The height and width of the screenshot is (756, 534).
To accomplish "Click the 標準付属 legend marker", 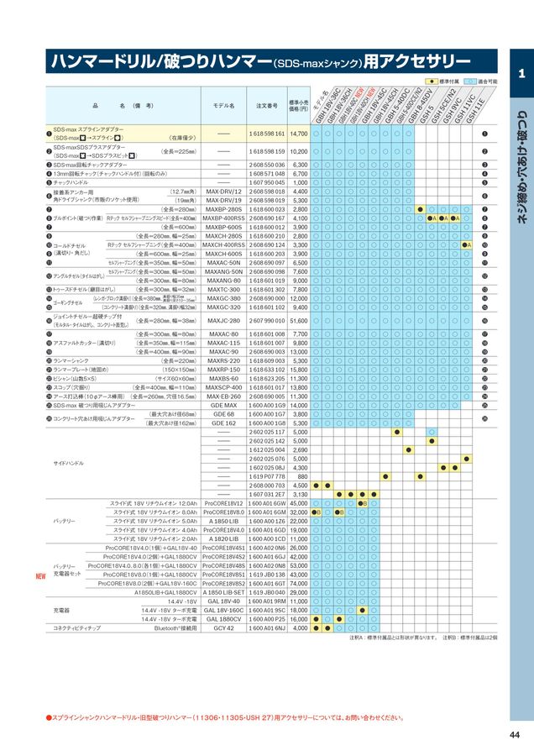I will click(432, 81).
